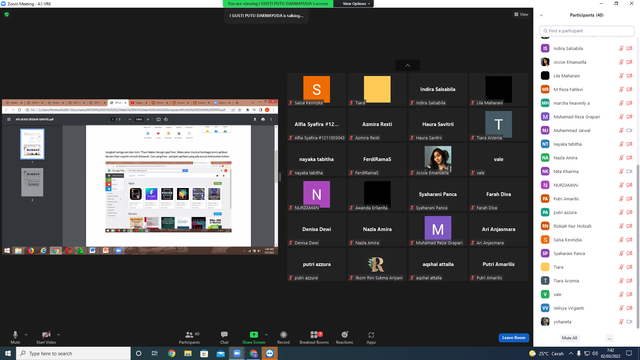Open the View Options dropdown
The image size is (640, 360).
click(356, 4)
